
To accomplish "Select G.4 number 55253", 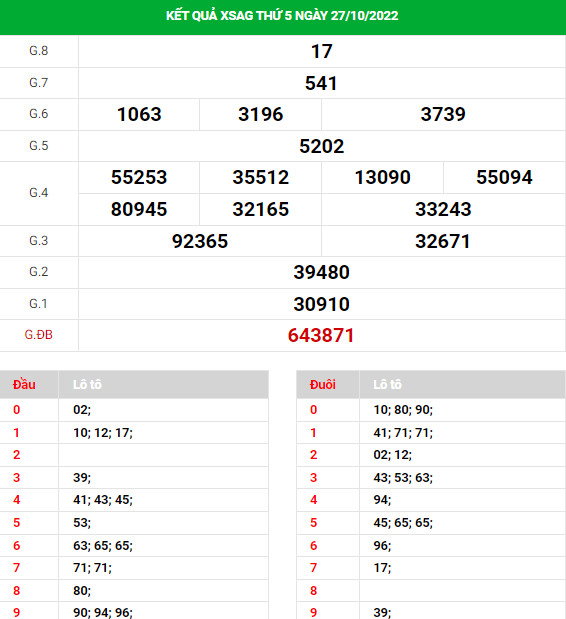I will (x=139, y=177).
